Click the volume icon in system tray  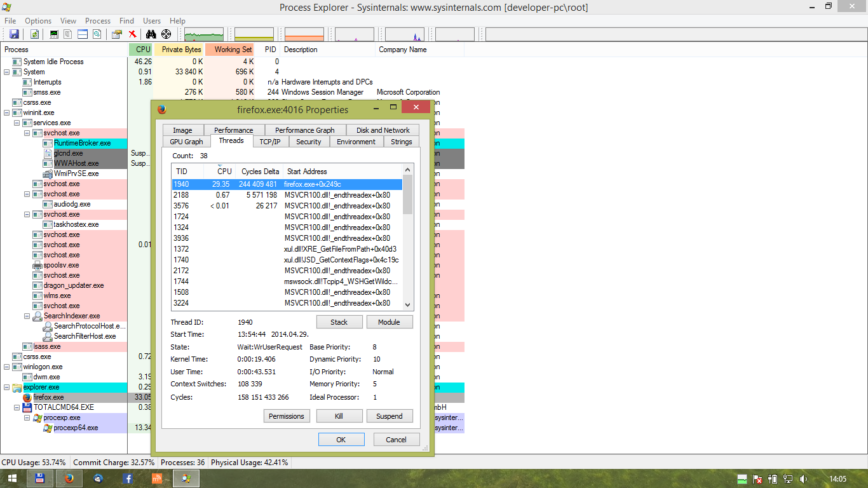point(803,478)
